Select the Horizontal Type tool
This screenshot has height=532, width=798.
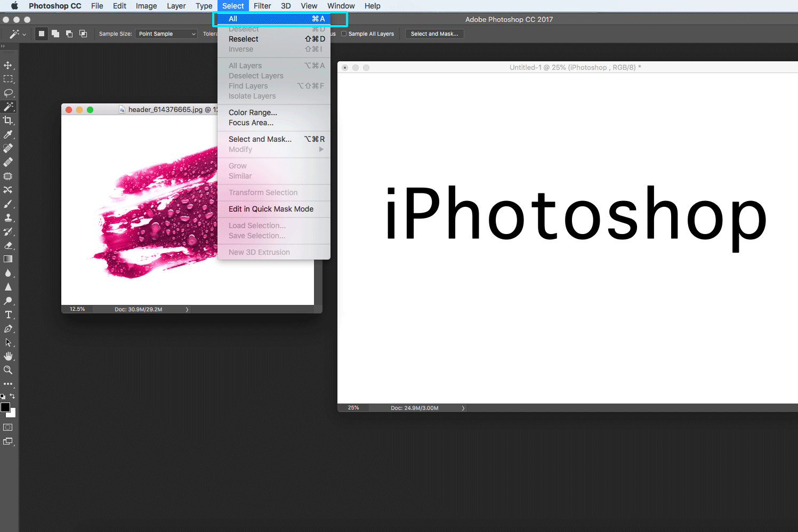tap(8, 315)
